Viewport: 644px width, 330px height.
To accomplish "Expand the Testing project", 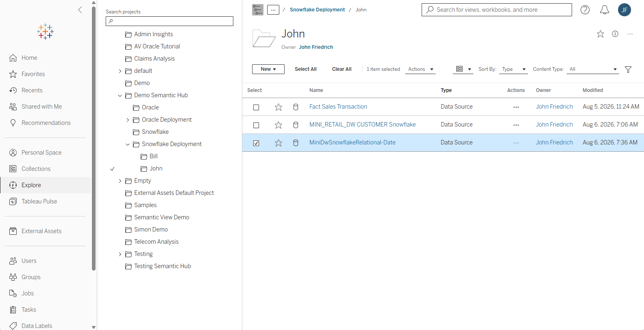I will (120, 254).
